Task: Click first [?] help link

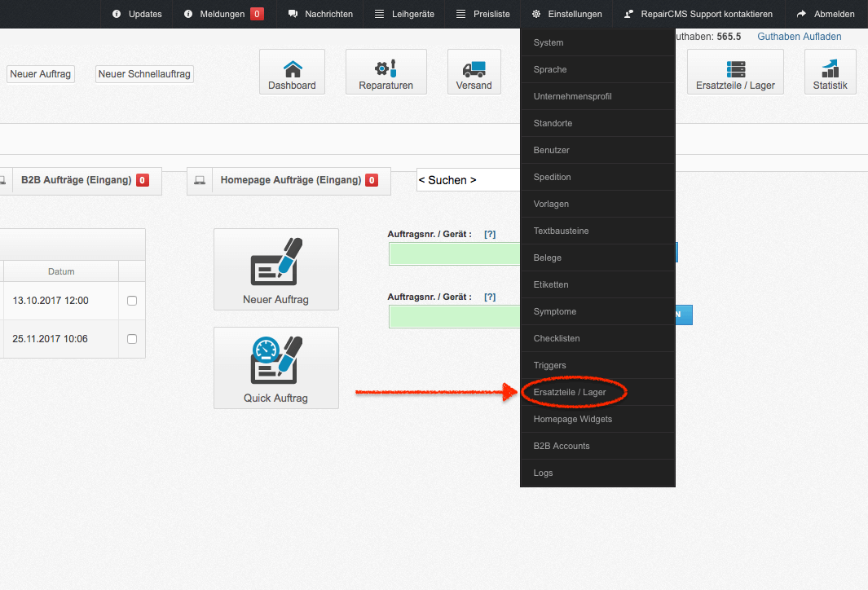Action: point(490,234)
